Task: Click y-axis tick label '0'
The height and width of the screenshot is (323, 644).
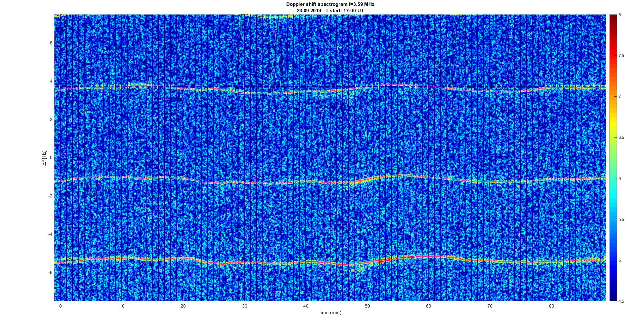Action: pyautogui.click(x=51, y=158)
